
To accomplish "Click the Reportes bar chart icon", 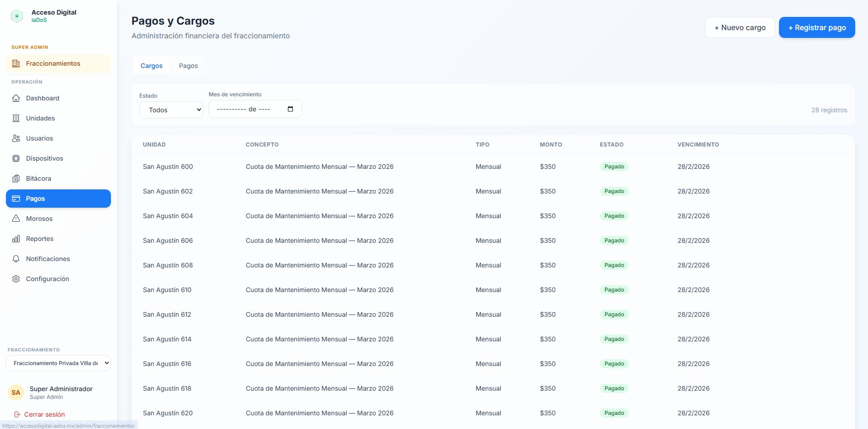I will point(16,239).
